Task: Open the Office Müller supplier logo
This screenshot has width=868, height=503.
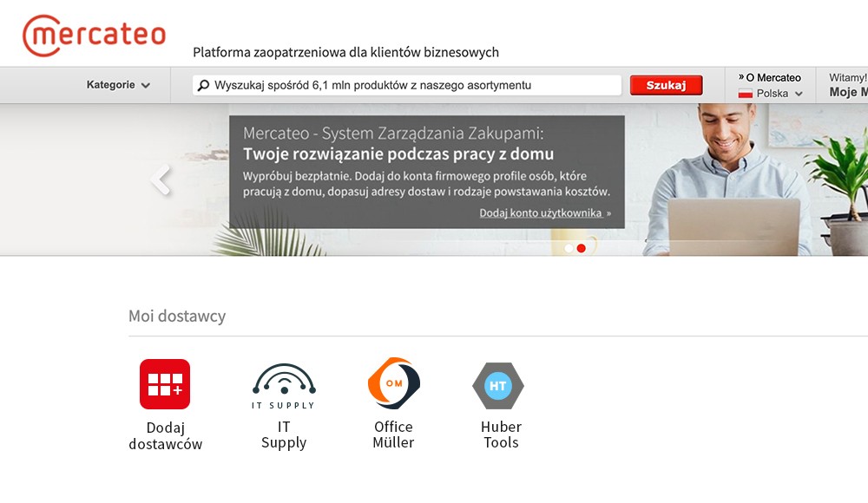Action: (393, 384)
